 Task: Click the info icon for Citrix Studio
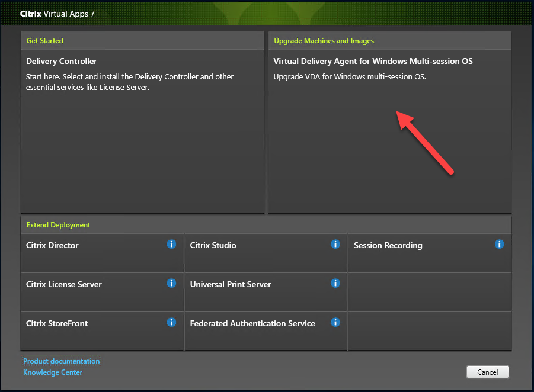pos(335,244)
